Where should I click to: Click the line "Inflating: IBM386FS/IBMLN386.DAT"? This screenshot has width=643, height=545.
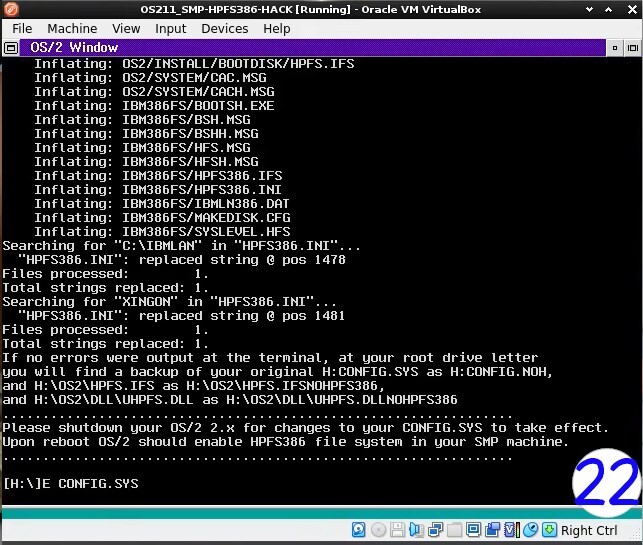coord(162,203)
